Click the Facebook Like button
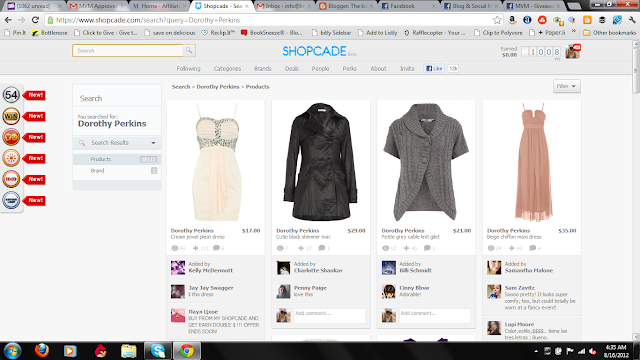640x360 pixels. click(434, 69)
